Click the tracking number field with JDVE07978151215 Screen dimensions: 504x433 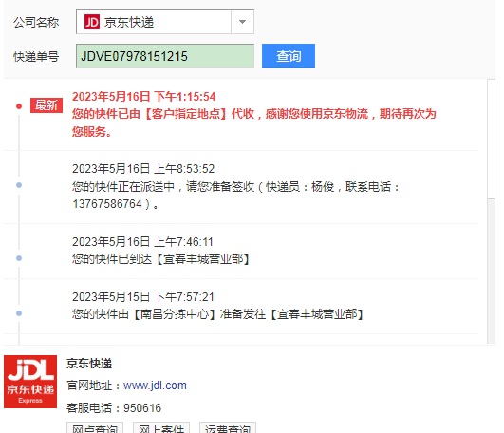[x=165, y=56]
